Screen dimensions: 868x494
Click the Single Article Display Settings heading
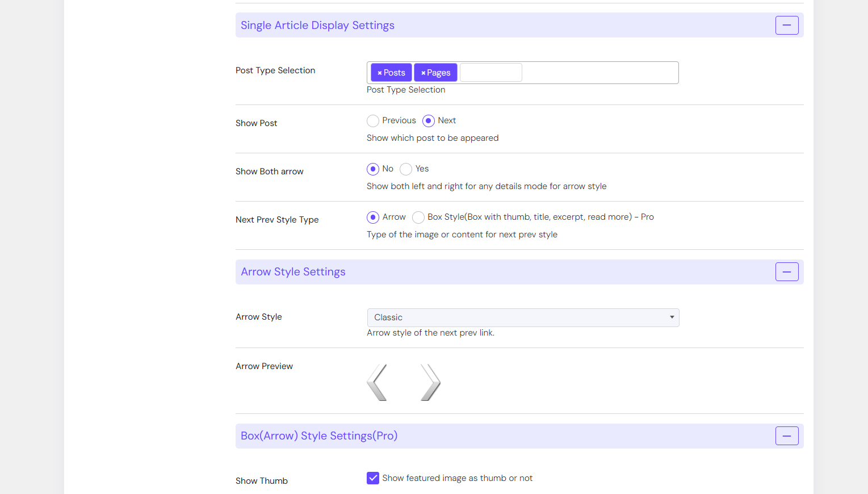[317, 25]
